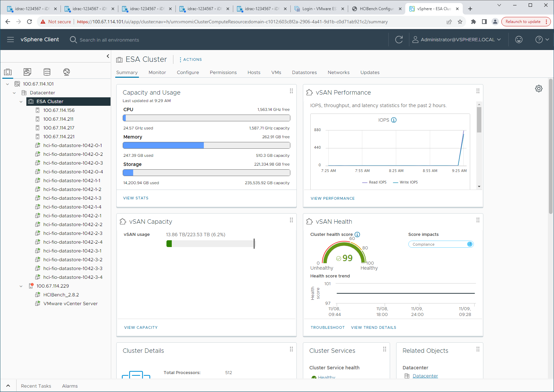Screen dimensions: 554x392
Task: Click VIEW STATS link
Action: [x=136, y=198]
